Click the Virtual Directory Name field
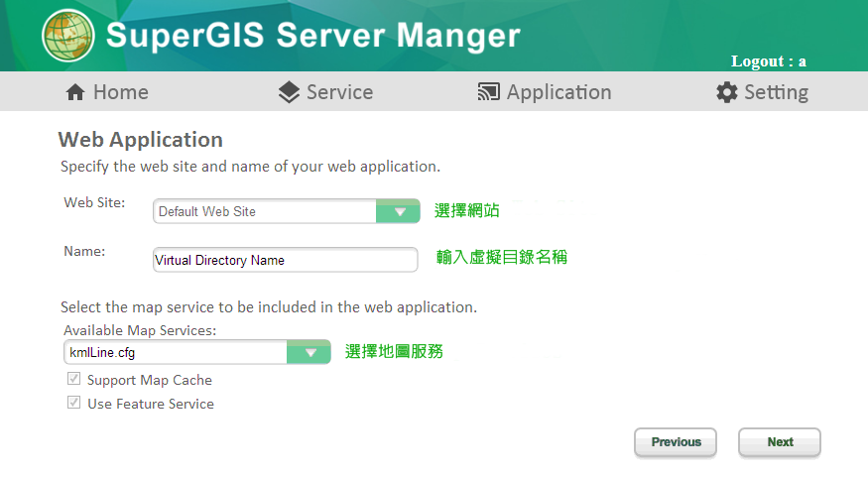Viewport: 868px width, 478px height. tap(285, 260)
